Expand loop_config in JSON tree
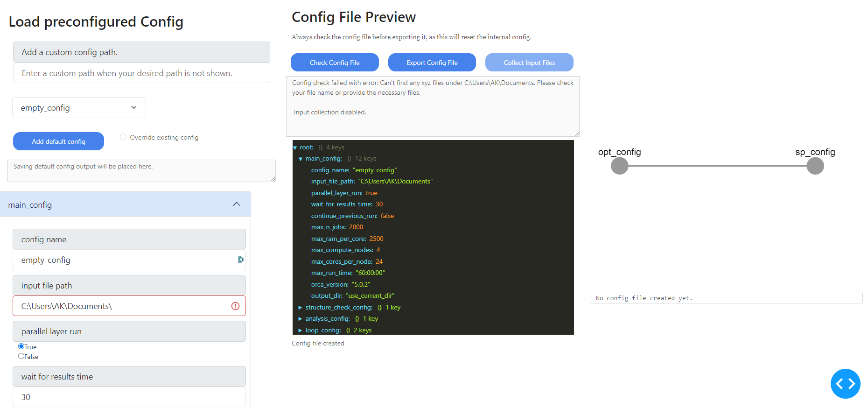Viewport: 868px width, 408px height. (301, 330)
